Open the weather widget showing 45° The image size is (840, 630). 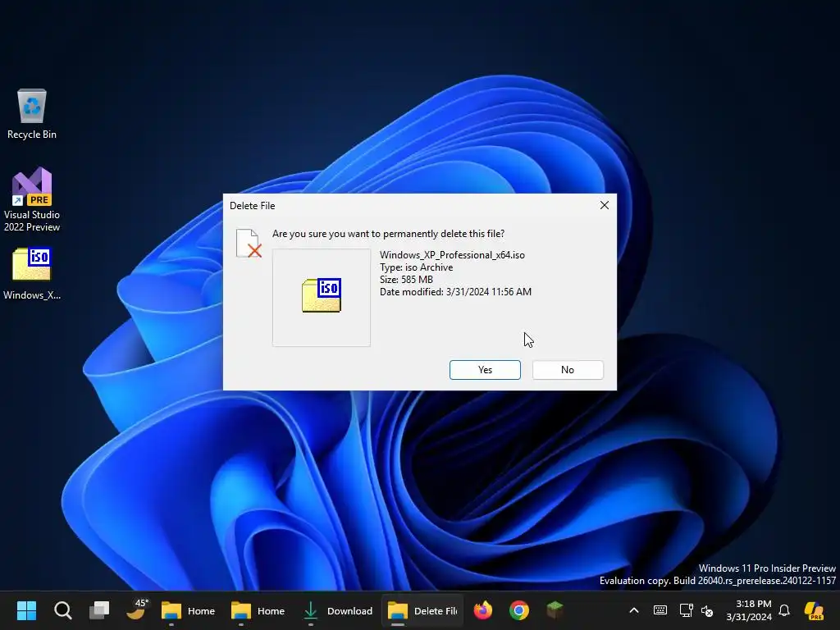click(x=136, y=610)
